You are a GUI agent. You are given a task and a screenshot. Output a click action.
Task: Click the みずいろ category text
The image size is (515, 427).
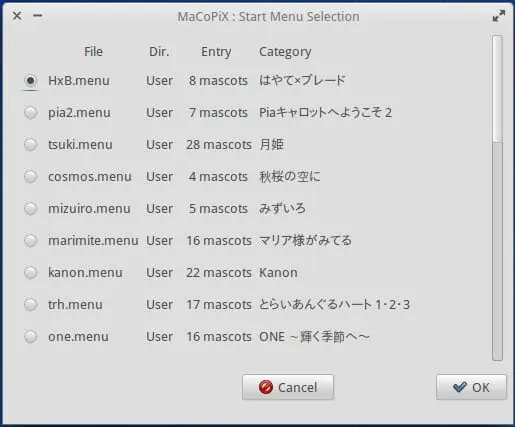pos(282,209)
